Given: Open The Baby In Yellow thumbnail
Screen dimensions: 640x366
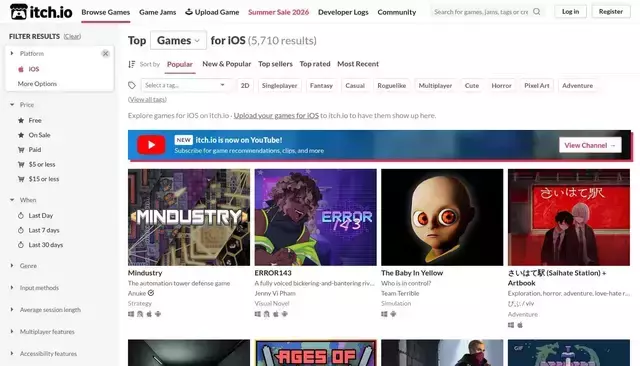Looking at the screenshot, I should [x=442, y=217].
